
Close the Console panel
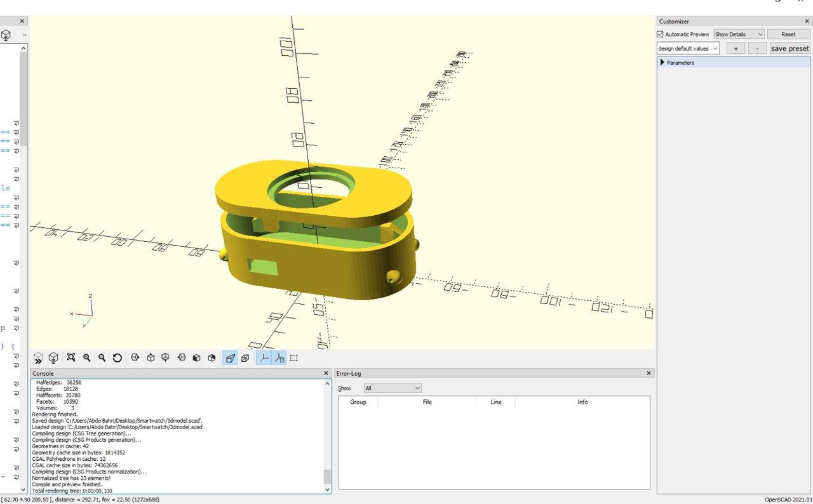click(326, 373)
